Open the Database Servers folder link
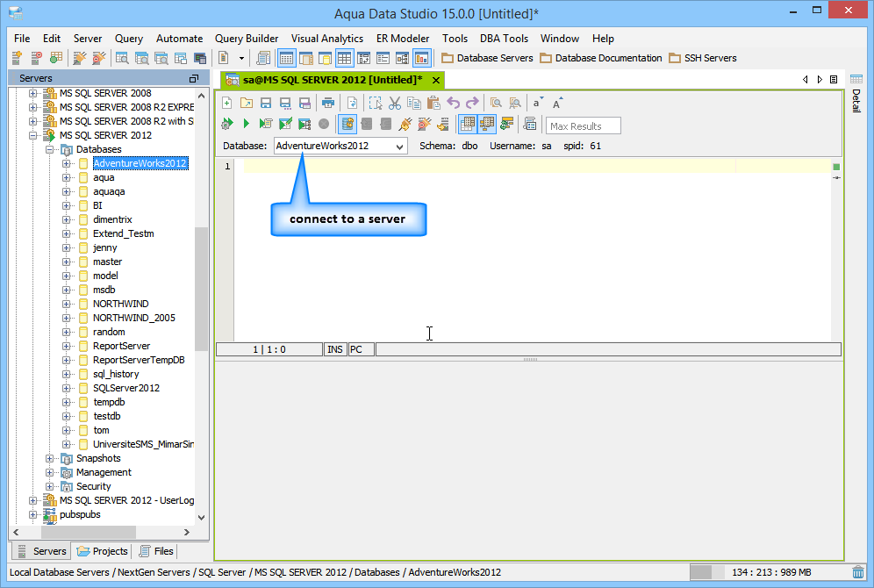Image resolution: width=874 pixels, height=588 pixels. click(487, 58)
